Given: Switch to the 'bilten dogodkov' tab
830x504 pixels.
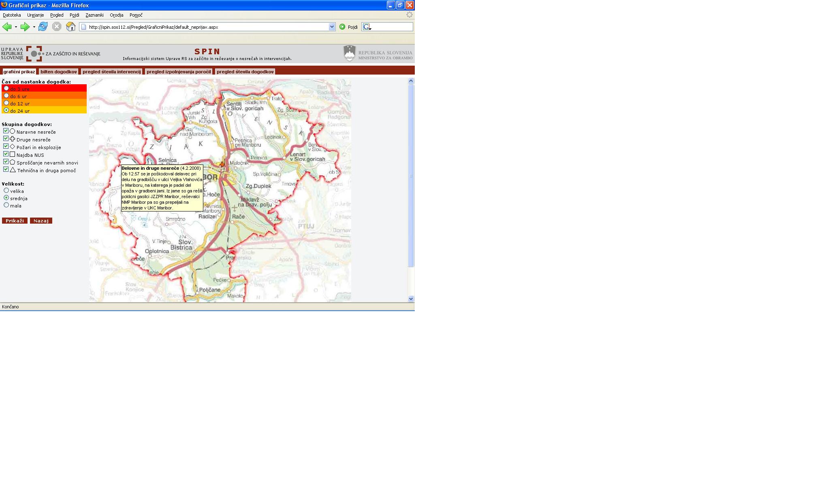Looking at the screenshot, I should [x=58, y=72].
